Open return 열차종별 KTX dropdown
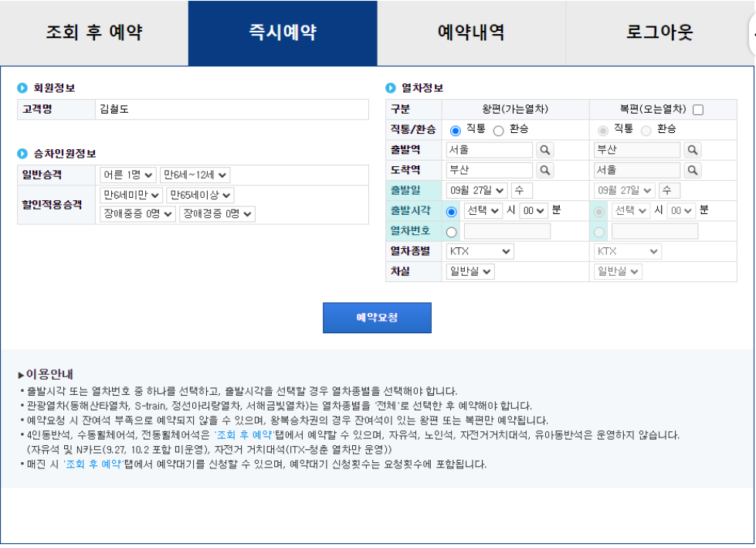Screen dimensions: 756x548 click(x=627, y=251)
